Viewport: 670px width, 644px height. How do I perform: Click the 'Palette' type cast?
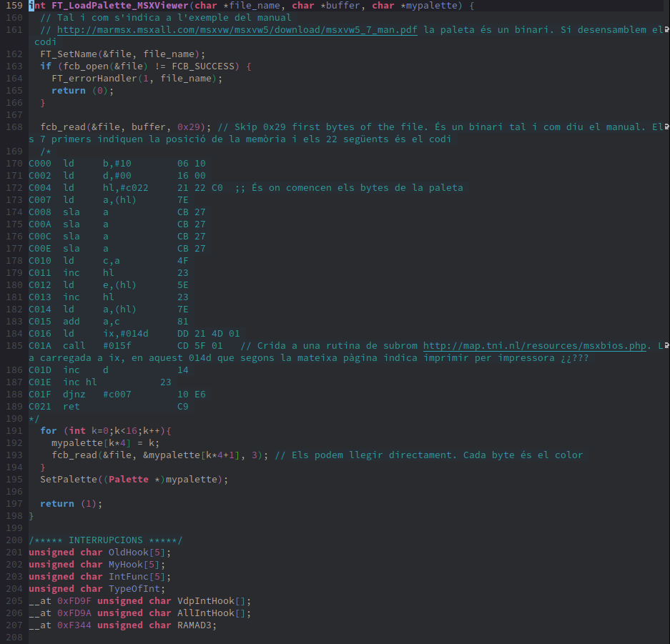pos(129,480)
